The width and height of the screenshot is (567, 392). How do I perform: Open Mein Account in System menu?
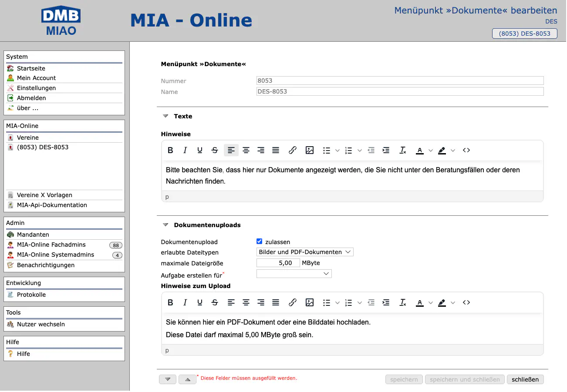[36, 78]
